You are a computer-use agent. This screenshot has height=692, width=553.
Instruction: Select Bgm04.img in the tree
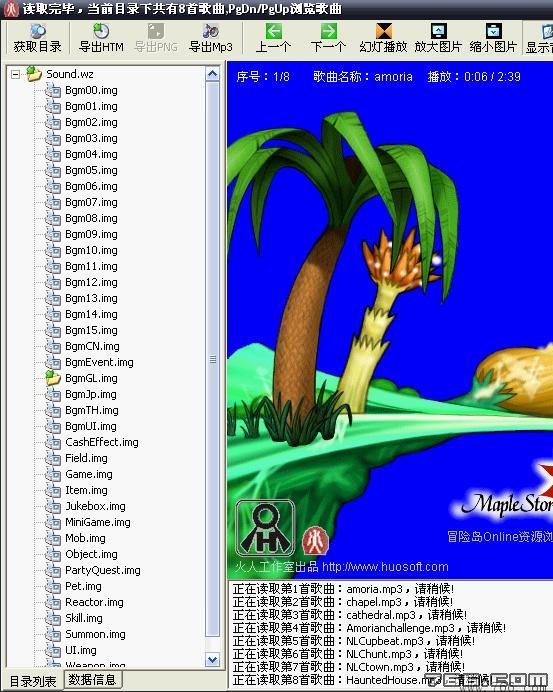tap(91, 154)
